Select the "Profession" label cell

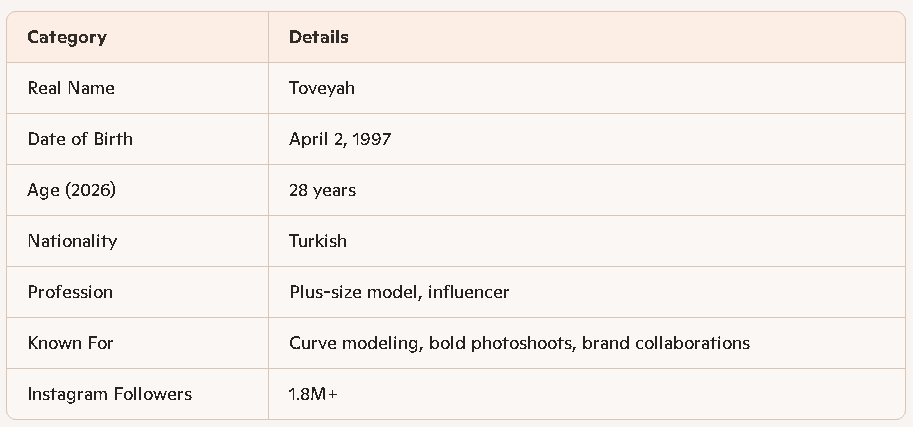click(x=70, y=292)
